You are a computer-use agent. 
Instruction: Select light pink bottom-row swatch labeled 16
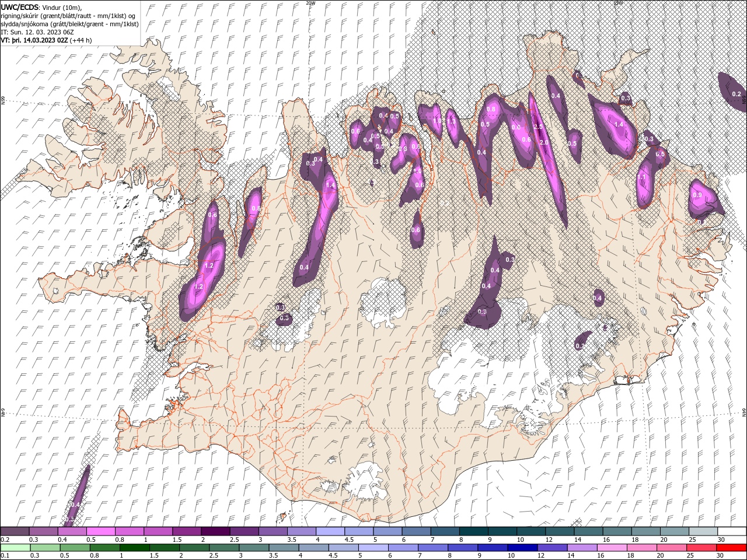[x=611, y=548]
